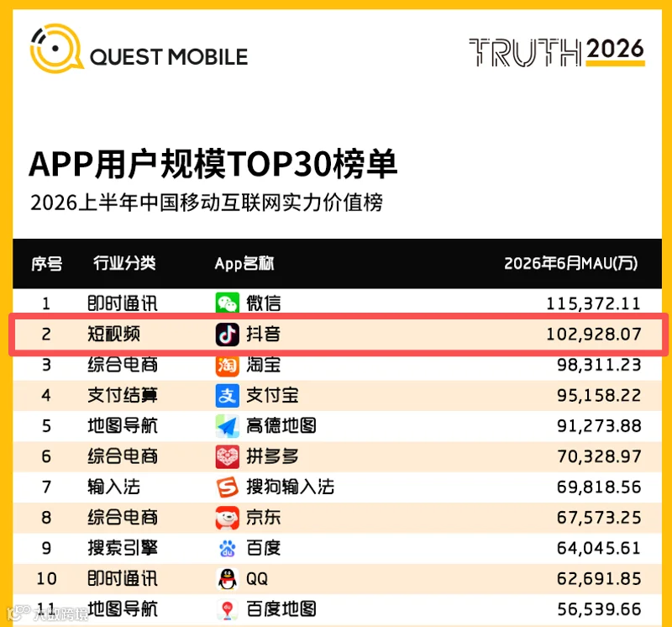
Task: Click the QUEST MOBILE brand text
Action: click(169, 56)
